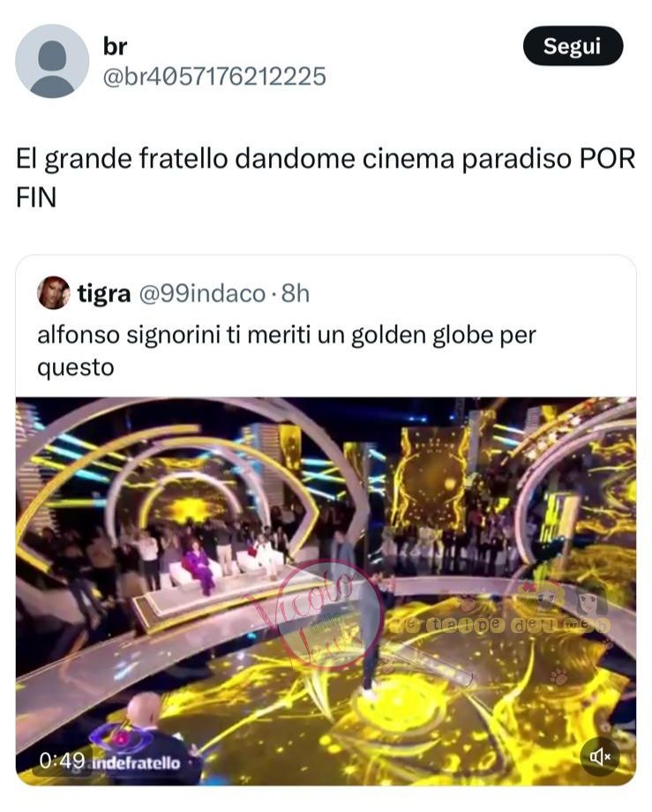Screen dimensions: 652x812
Task: Click the 'indefratello' overlay text in video
Action: (136, 763)
